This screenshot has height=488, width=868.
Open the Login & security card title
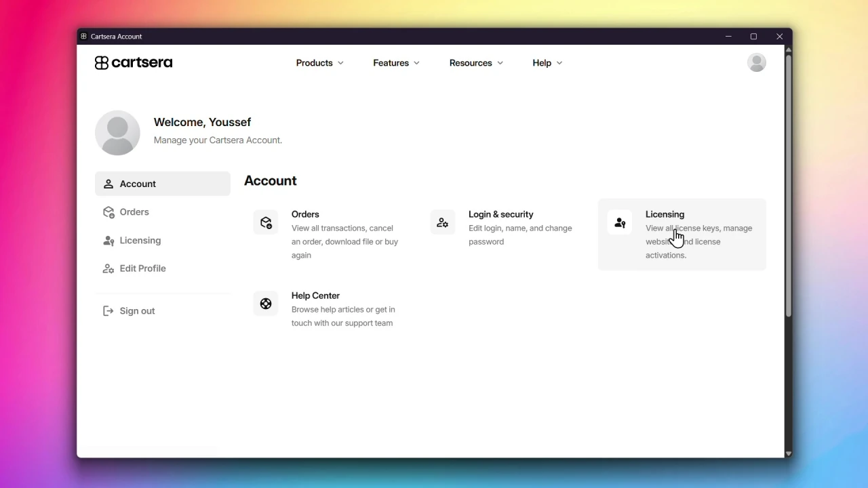click(500, 214)
